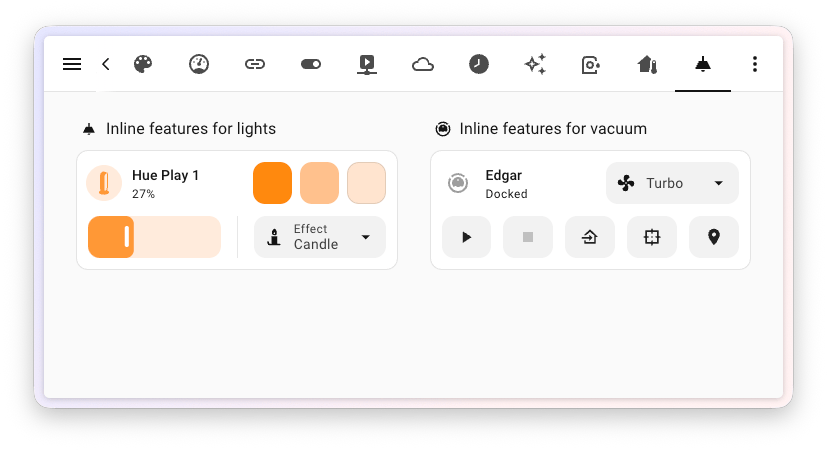Open the three-dot overflow menu
Screen dimensions: 827x450
755,64
